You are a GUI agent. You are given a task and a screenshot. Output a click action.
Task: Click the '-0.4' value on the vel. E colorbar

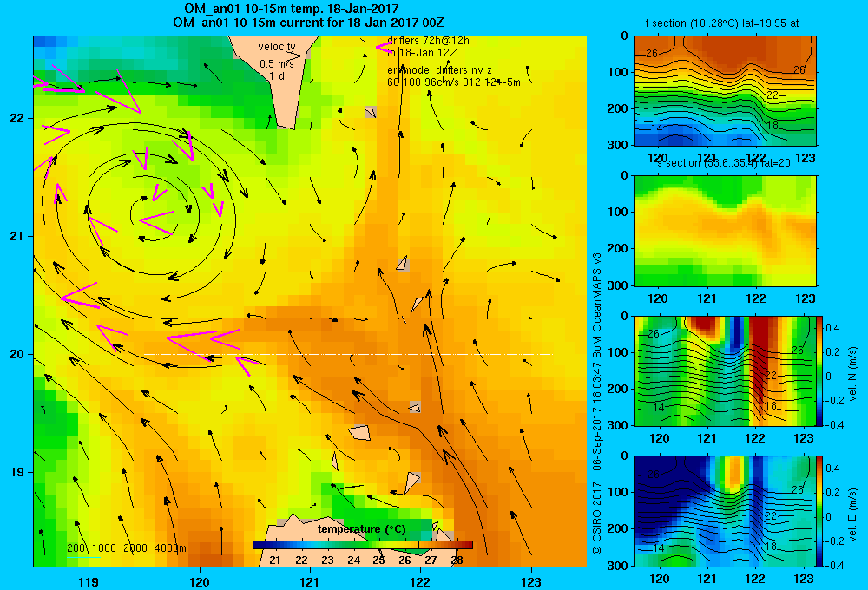pyautogui.click(x=834, y=565)
